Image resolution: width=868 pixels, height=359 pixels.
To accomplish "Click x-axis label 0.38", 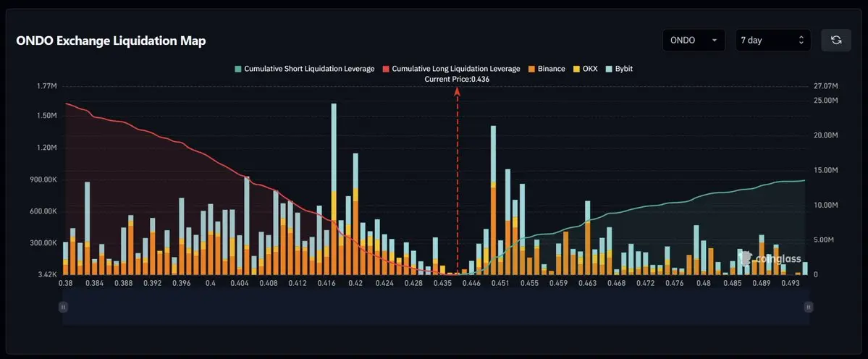I will [65, 283].
